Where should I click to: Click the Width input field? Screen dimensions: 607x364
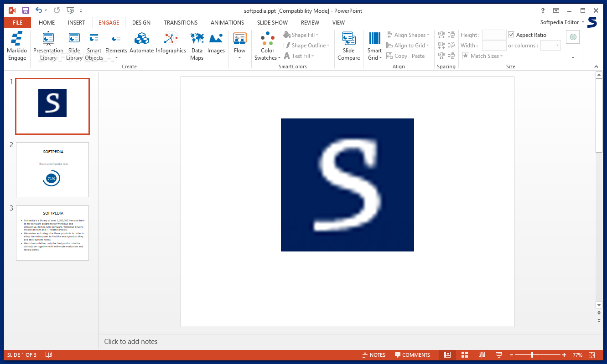point(494,46)
